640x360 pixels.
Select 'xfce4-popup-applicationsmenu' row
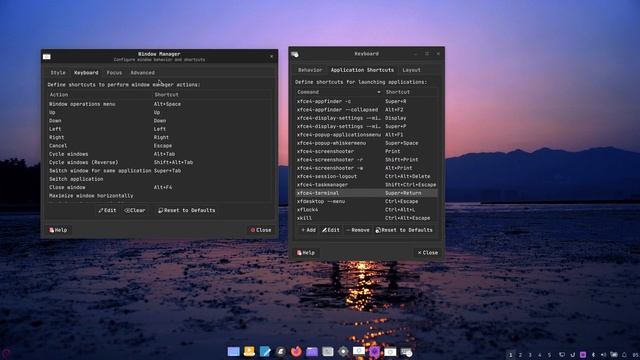[367, 135]
